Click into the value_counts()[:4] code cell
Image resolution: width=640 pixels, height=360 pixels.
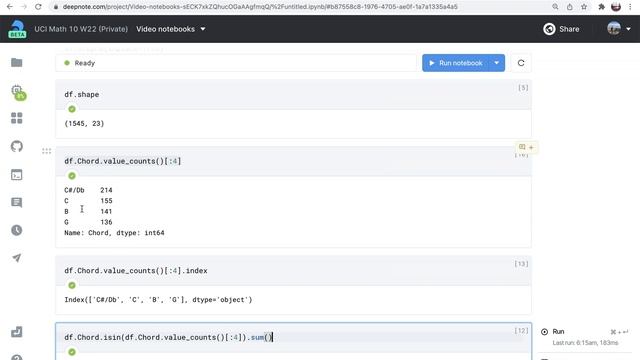coord(293,161)
